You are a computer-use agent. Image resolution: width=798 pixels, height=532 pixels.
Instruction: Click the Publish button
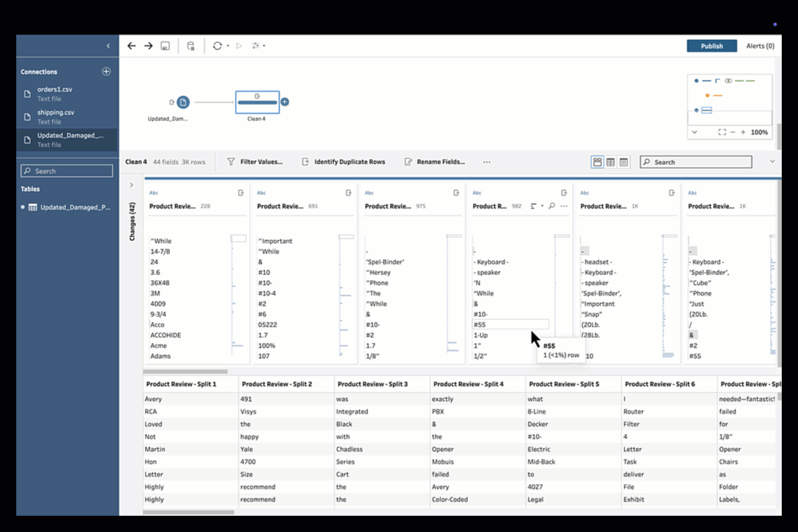[712, 46]
